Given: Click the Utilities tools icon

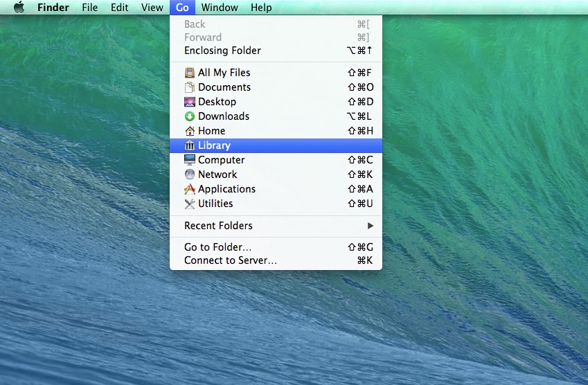Looking at the screenshot, I should tap(190, 204).
